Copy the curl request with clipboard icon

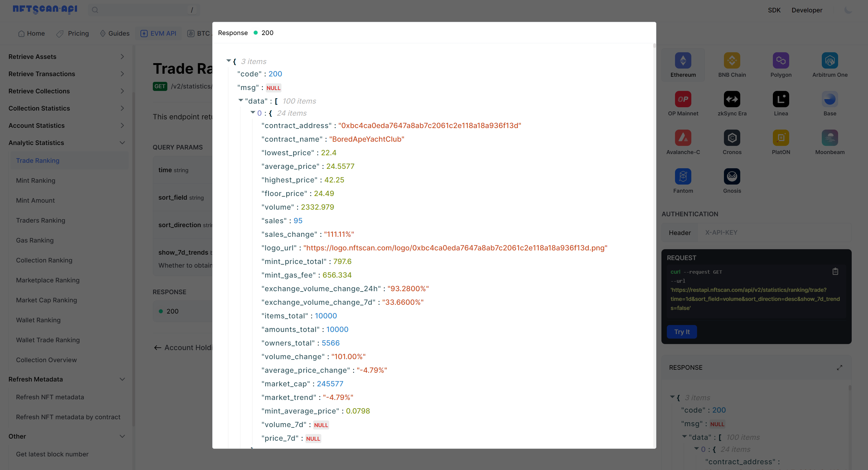(x=835, y=272)
